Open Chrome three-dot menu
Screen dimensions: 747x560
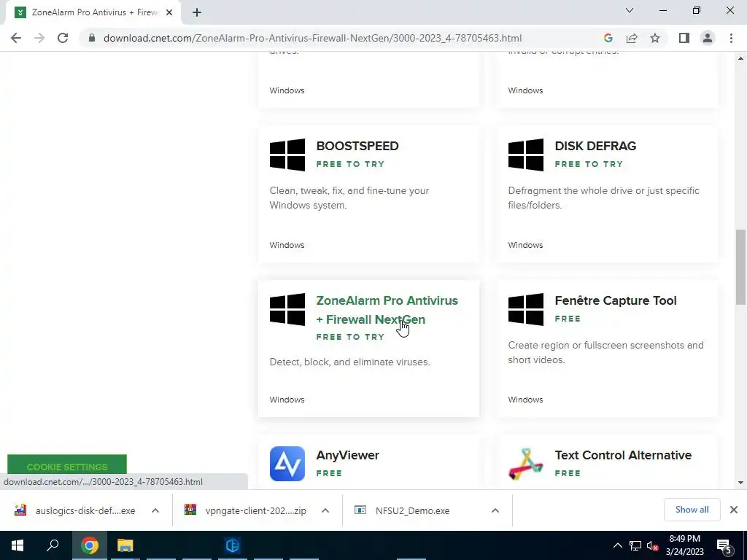(731, 38)
